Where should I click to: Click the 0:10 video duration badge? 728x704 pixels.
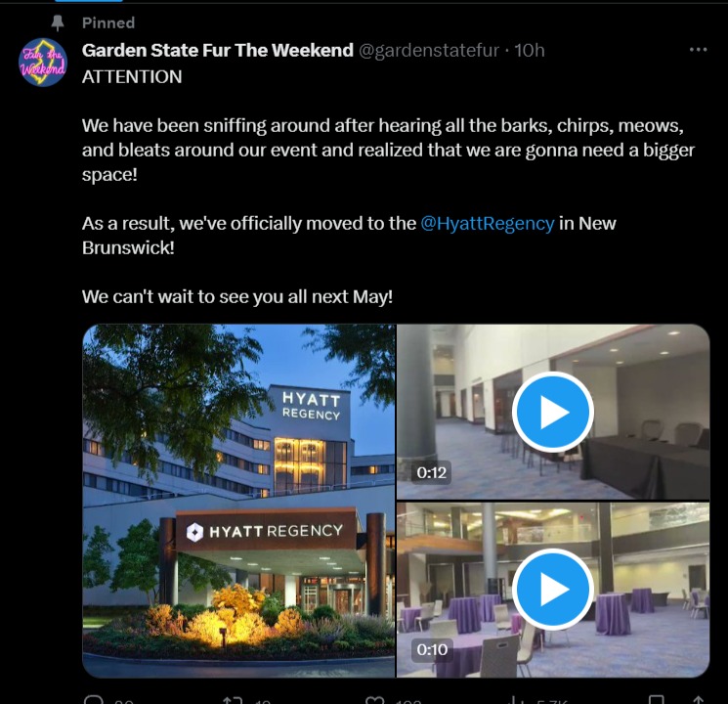(x=432, y=650)
